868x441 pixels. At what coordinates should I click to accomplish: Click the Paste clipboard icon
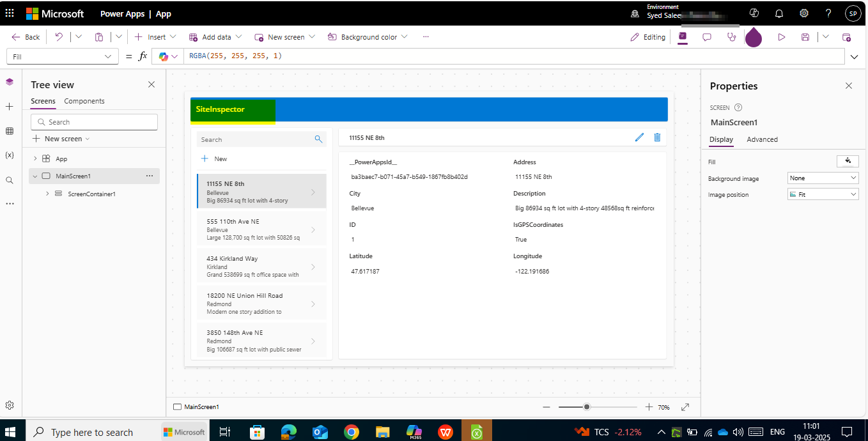click(x=99, y=37)
